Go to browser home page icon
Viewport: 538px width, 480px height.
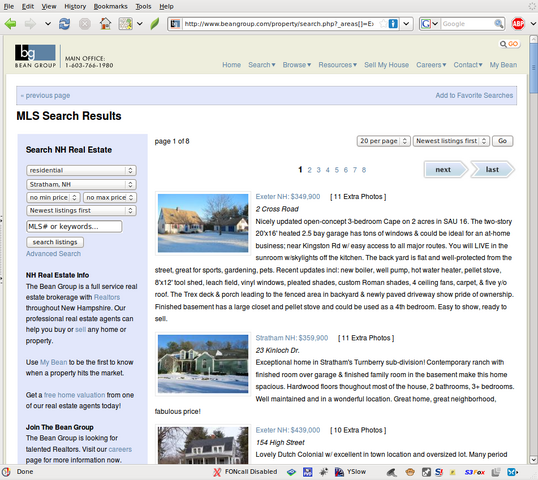coord(105,24)
